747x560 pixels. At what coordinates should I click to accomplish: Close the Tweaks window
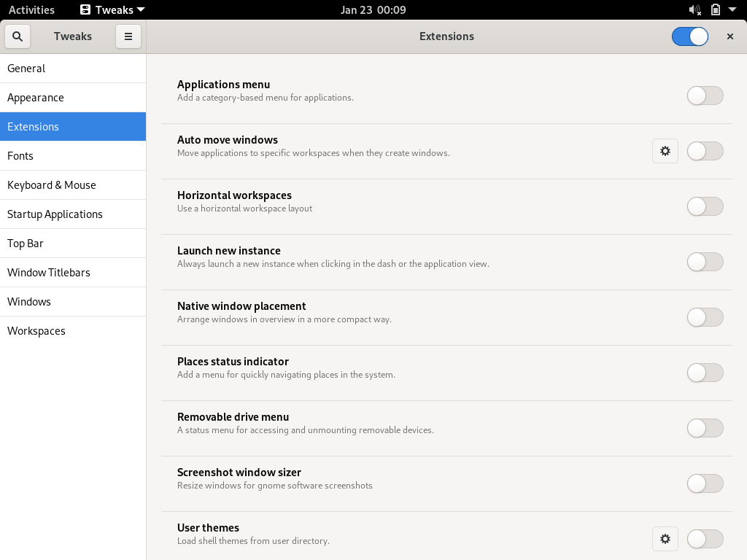coord(729,36)
